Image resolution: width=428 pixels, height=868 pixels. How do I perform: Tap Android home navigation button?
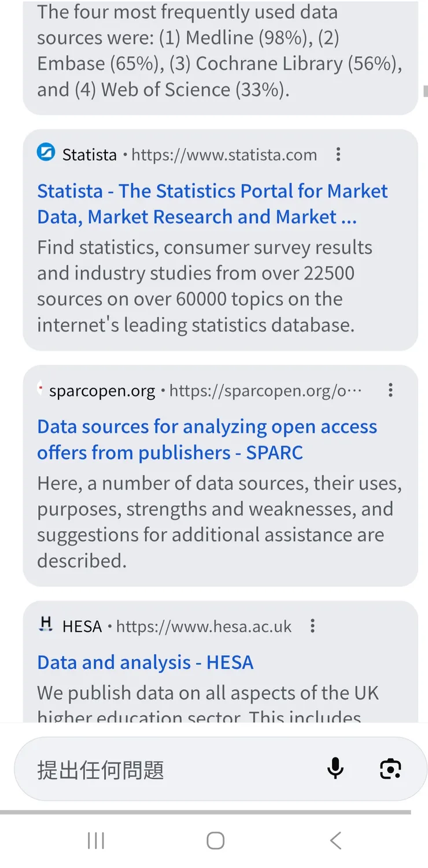[x=215, y=840]
